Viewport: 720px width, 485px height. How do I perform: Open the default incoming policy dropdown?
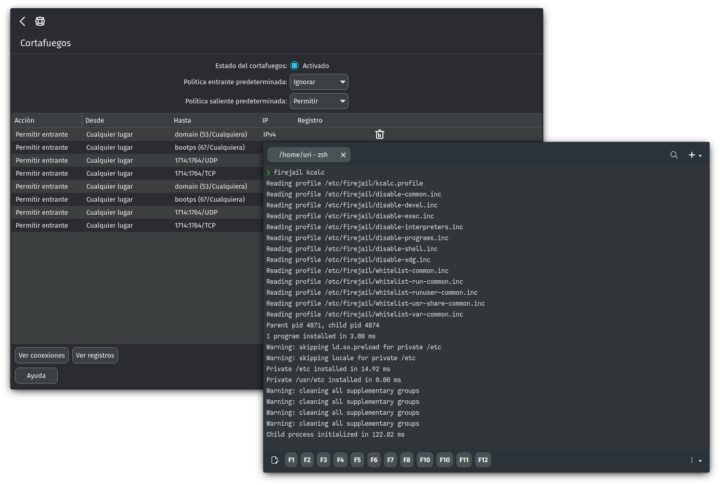click(x=319, y=82)
